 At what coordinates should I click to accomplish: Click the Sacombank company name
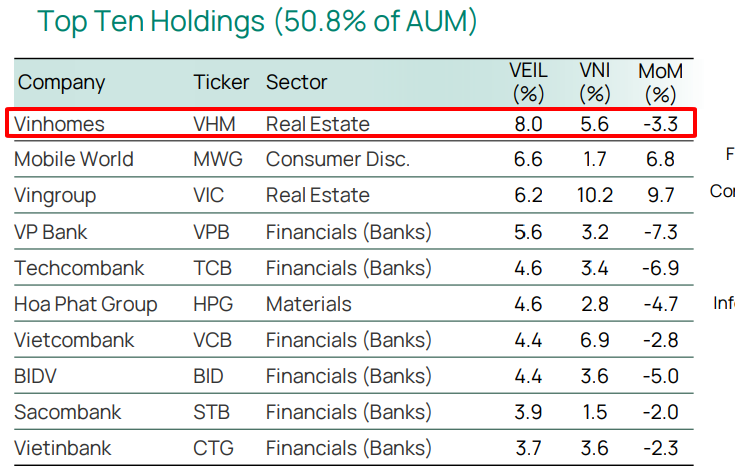tap(69, 412)
